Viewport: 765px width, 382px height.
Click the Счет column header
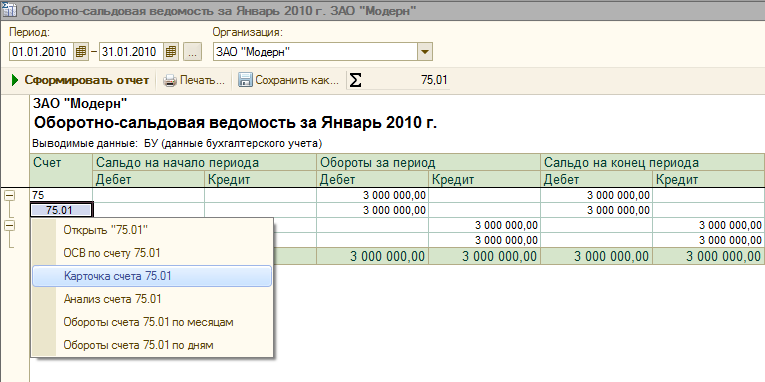click(61, 170)
